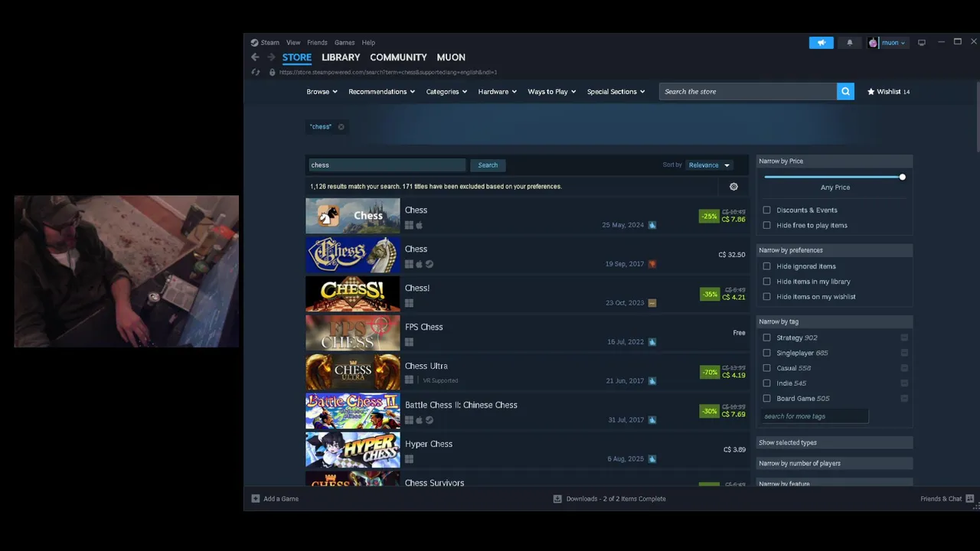Click review icon on Chess! row

coord(652,303)
